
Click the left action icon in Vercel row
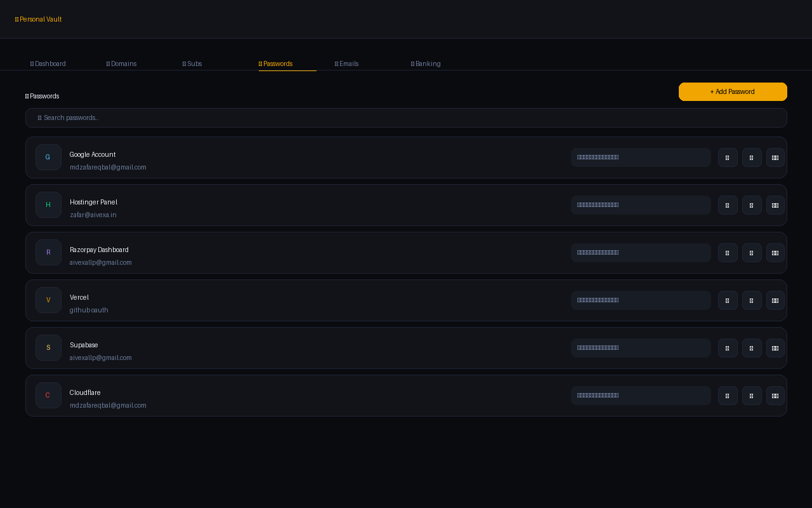coord(728,300)
